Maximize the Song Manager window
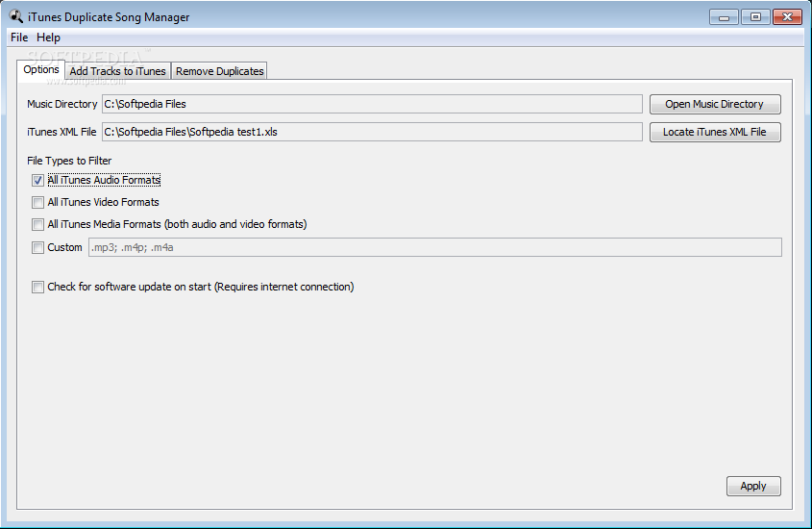The height and width of the screenshot is (529, 812). (x=755, y=17)
